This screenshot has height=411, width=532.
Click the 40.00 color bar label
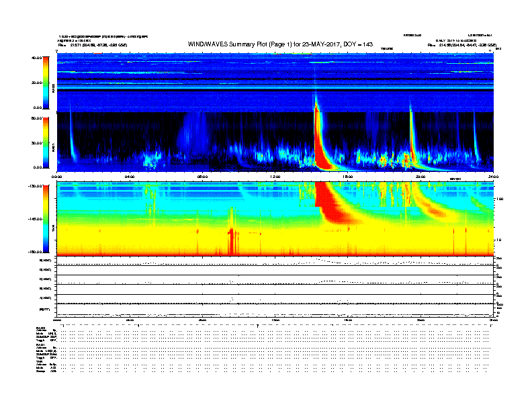[x=36, y=58]
